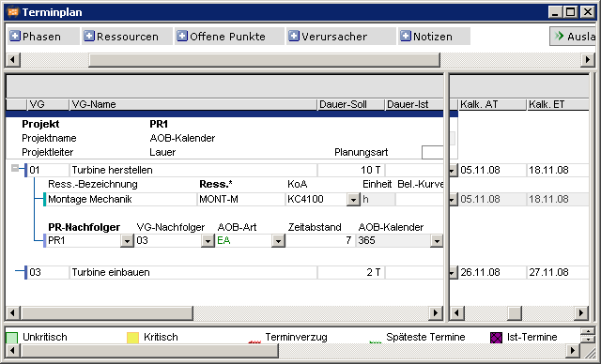Click the Turbine einbauen name field
The image size is (601, 364).
click(193, 272)
